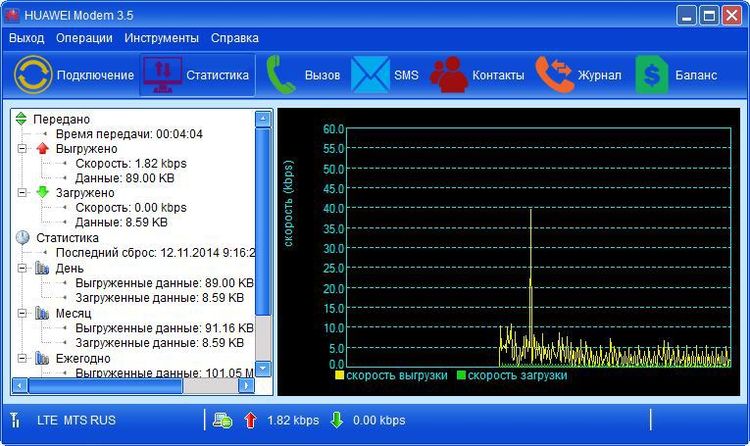This screenshot has width=750, height=446.
Task: Collapse the Выгружено tree node
Action: [x=22, y=149]
